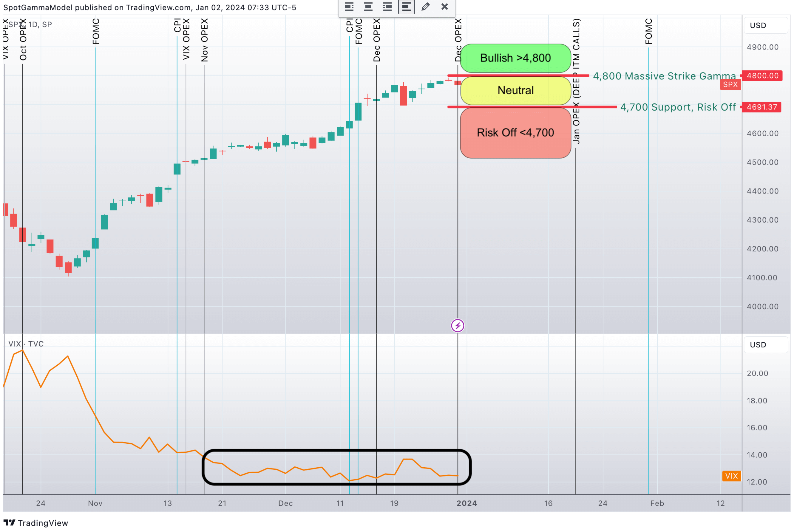Click the 4800.00 red price label
This screenshot has height=532, width=794.
pos(762,76)
